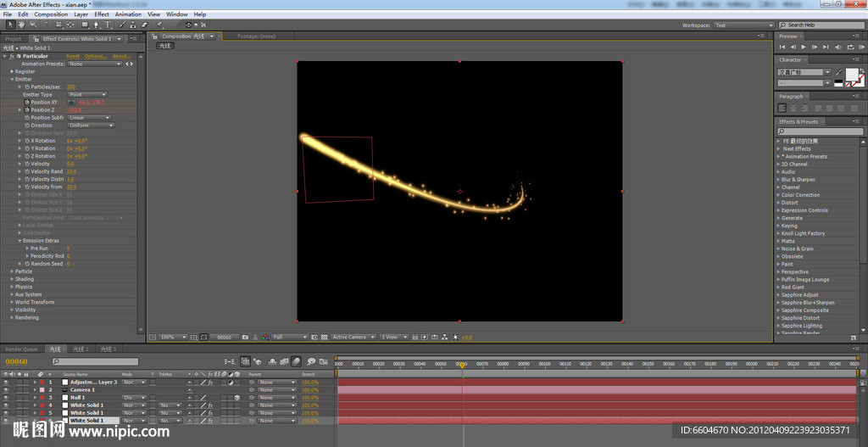Toggle visibility of Null 1 layer
The height and width of the screenshot is (447, 868).
pyautogui.click(x=6, y=398)
